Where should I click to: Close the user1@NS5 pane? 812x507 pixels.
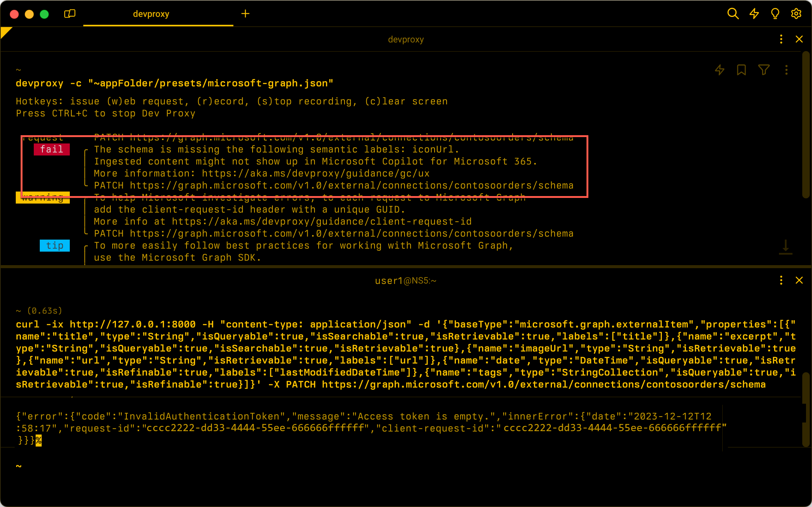[x=799, y=280]
